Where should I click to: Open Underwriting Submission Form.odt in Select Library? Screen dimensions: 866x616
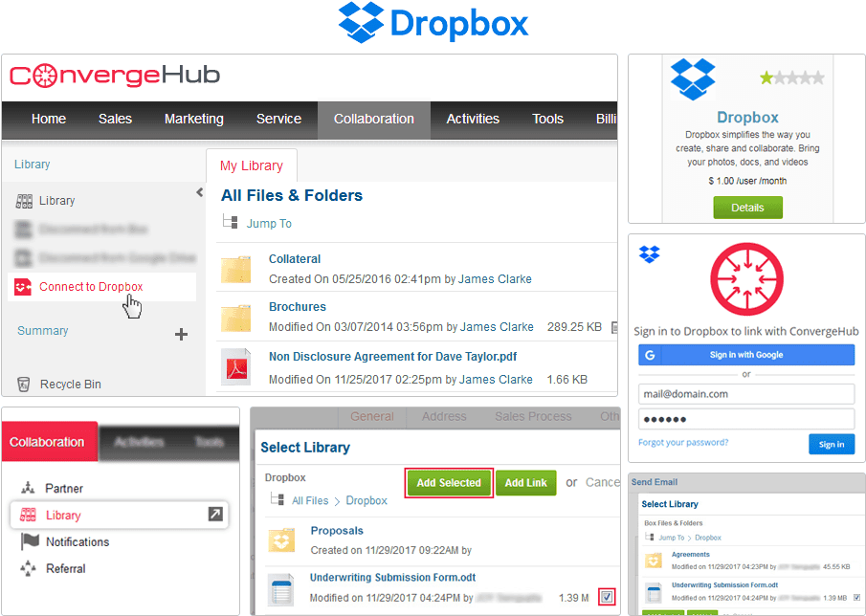392,578
